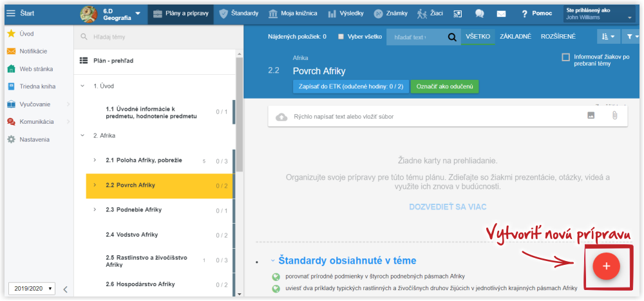Show ZÁKLADNÉ filter tab

click(x=515, y=37)
